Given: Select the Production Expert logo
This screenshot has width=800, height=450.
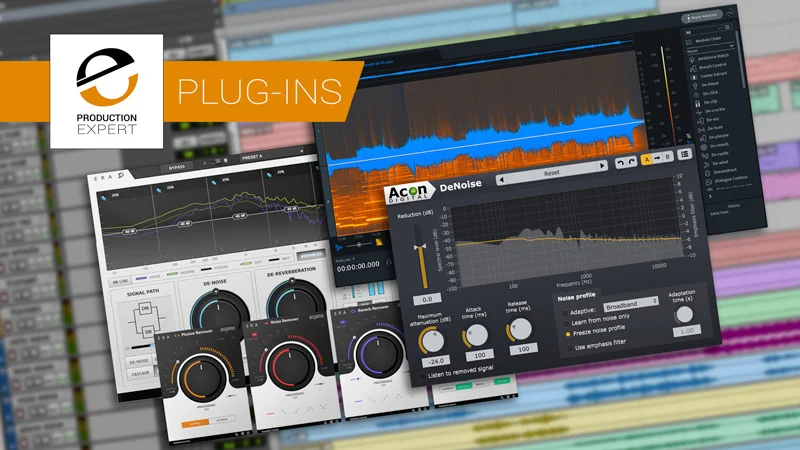Looking at the screenshot, I should point(107,91).
